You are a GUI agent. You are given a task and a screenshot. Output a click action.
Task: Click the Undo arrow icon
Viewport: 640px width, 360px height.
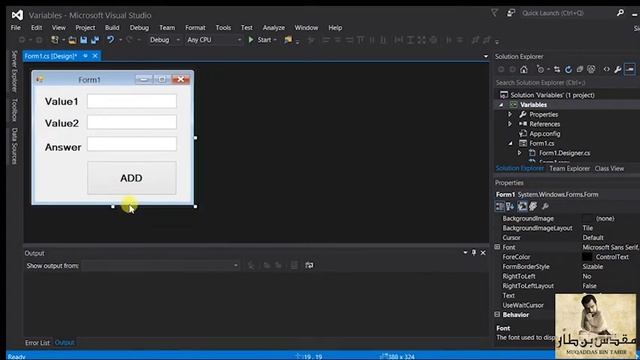pos(111,40)
